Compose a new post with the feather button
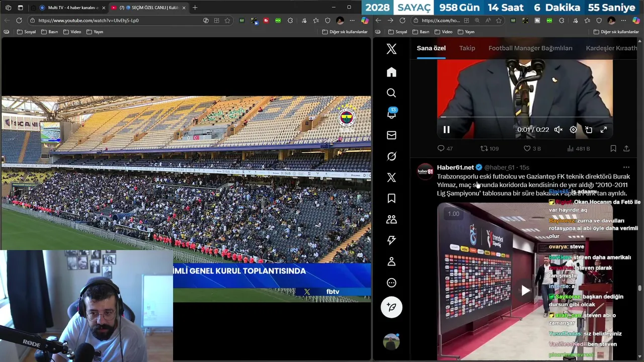This screenshot has height=362, width=644. tap(391, 307)
